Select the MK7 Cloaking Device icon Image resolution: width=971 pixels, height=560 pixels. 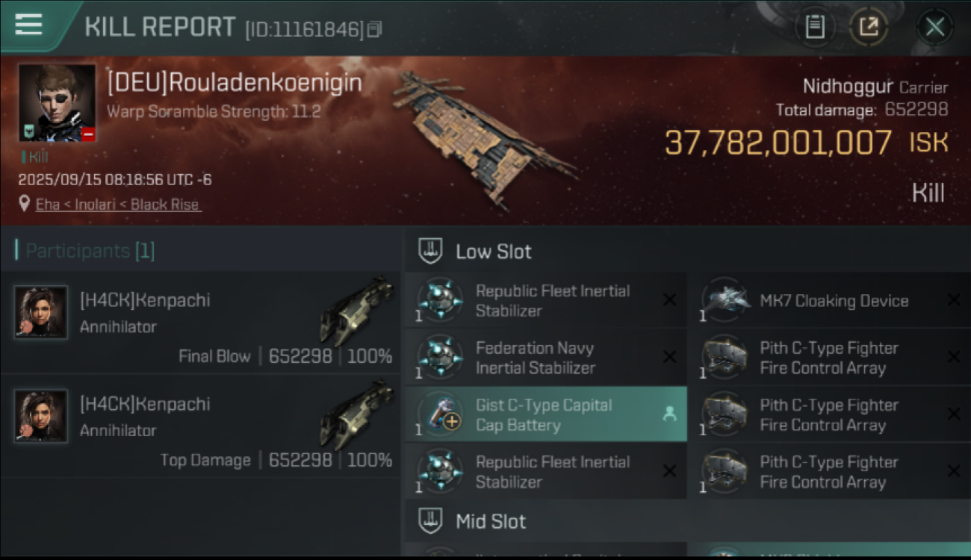coord(725,301)
